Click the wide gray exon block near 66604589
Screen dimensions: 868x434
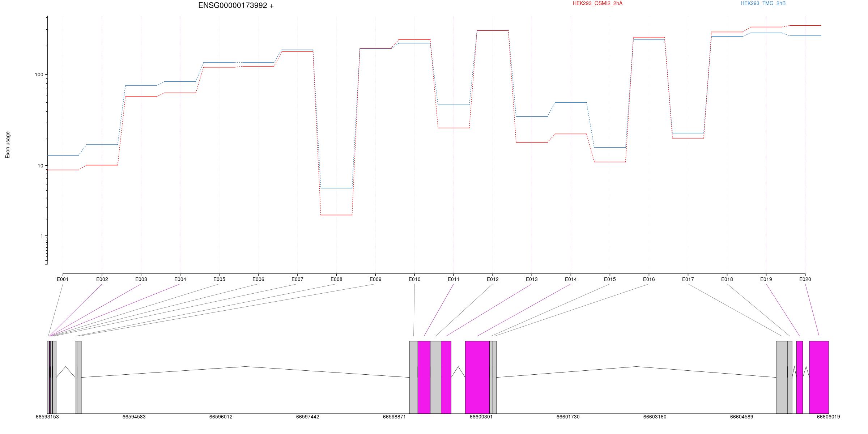coord(782,377)
